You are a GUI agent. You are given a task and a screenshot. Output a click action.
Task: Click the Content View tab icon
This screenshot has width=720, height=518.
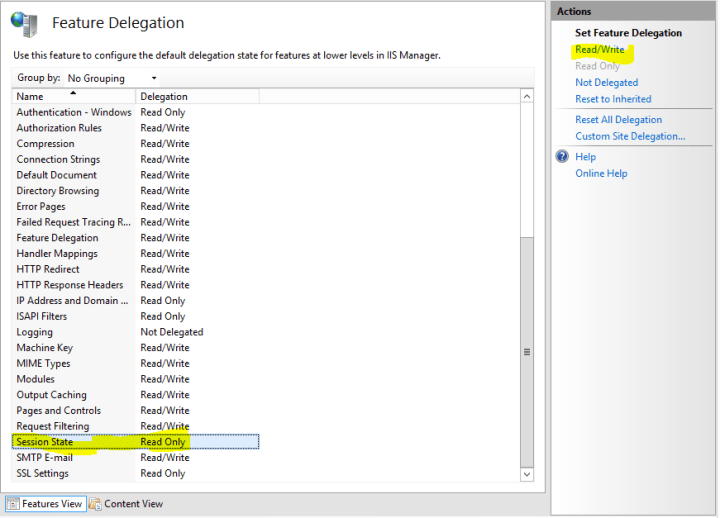pyautogui.click(x=95, y=504)
